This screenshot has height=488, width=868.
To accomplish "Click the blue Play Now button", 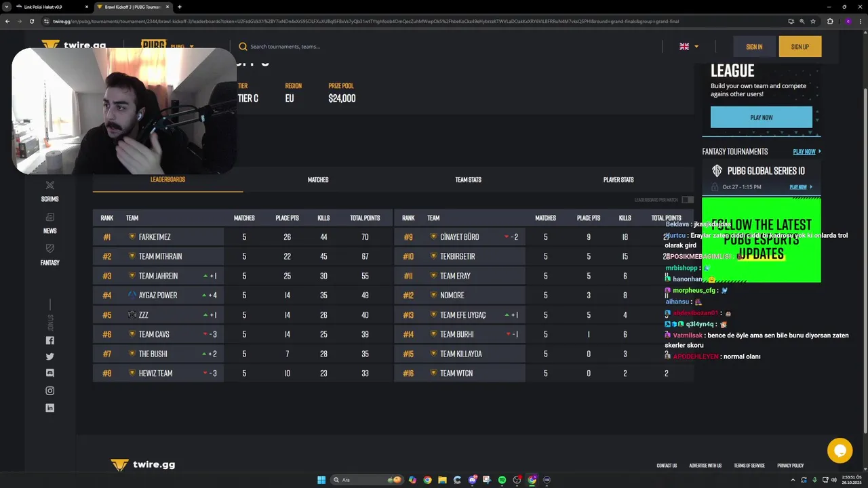I will coord(761,117).
